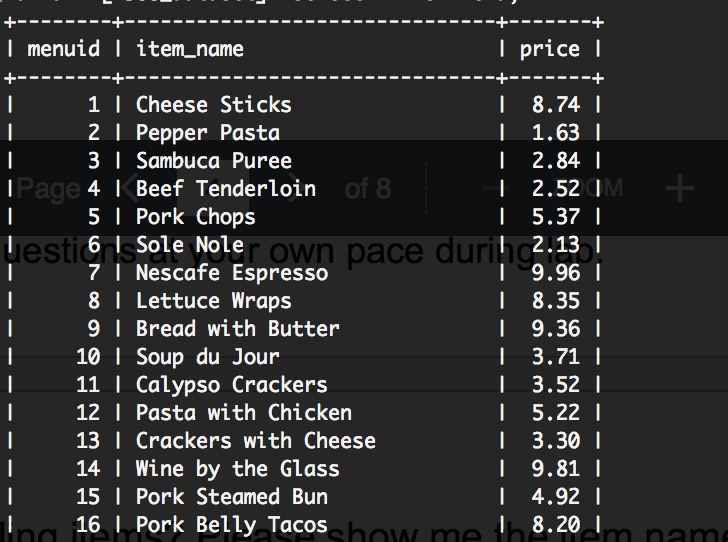The image size is (728, 542).
Task: Select the Cheese Sticks row text
Action: click(x=213, y=105)
